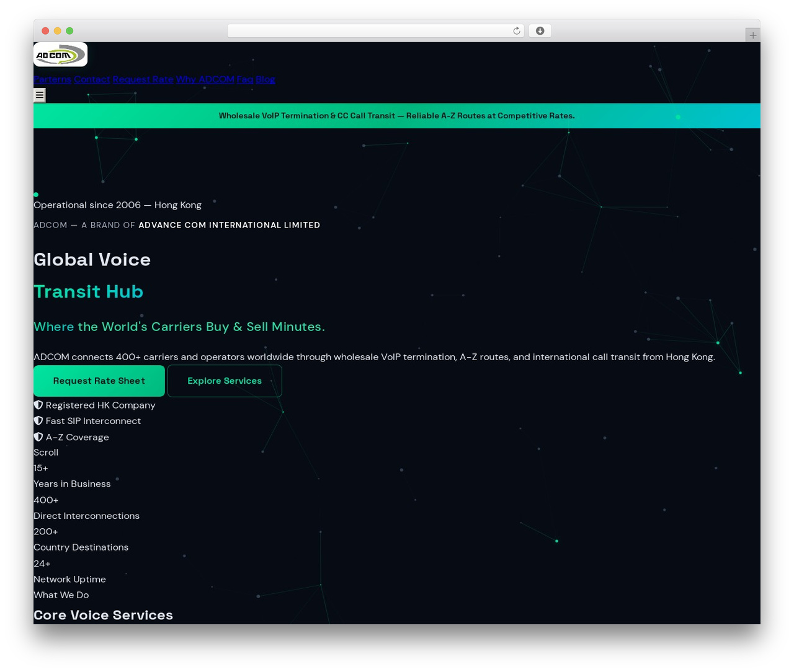Viewport: 794px width, 672px height.
Task: Select the 'Operational since 2006 — Hong Kong' text
Action: pos(117,205)
